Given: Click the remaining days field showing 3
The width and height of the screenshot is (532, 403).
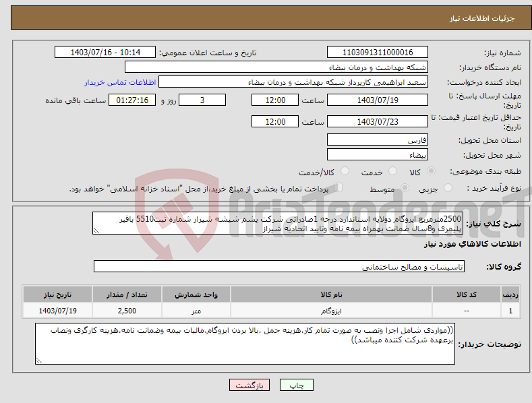Looking at the screenshot, I should point(202,100).
